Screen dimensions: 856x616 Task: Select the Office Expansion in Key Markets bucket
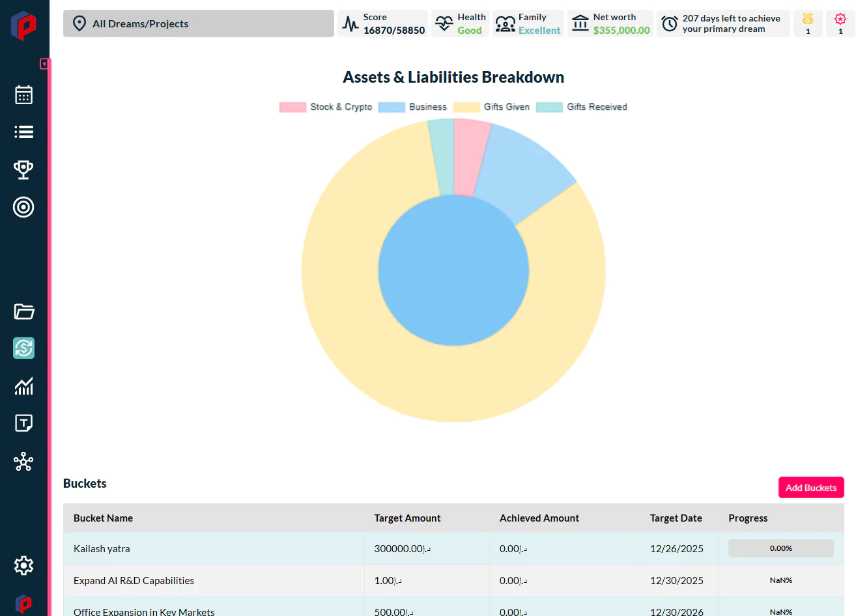coord(453,607)
